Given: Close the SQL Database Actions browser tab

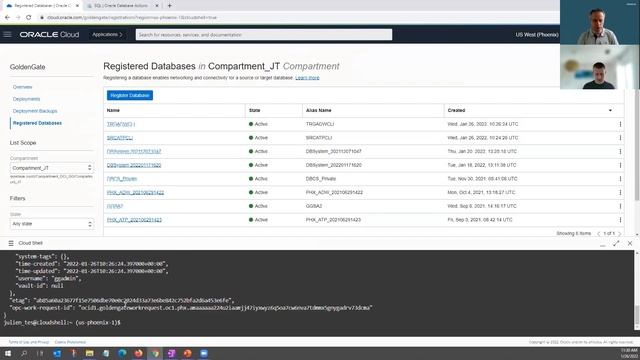Looking at the screenshot, I should [157, 6].
